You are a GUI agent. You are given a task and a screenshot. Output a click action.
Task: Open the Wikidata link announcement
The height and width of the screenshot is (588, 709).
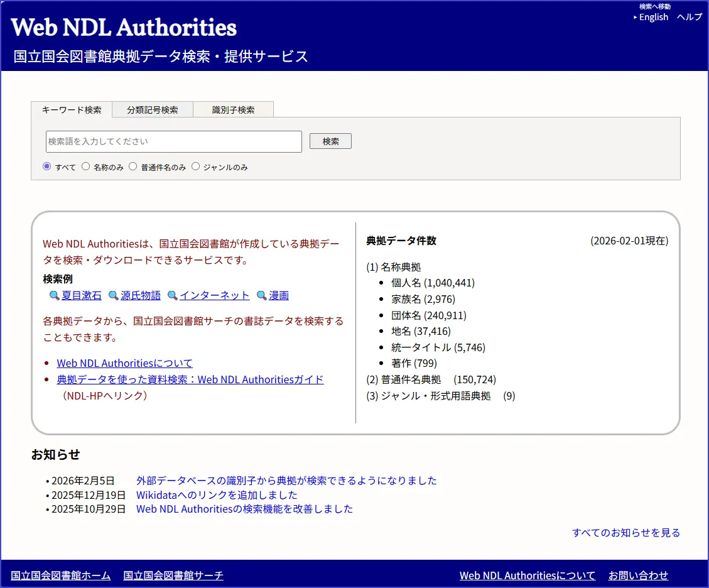(217, 495)
